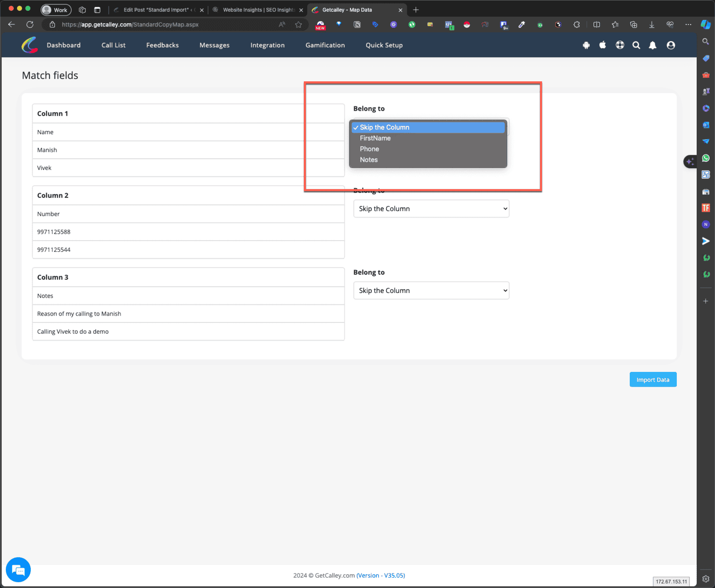This screenshot has height=588, width=715.
Task: Open the Version V35.05 link
Action: click(381, 575)
